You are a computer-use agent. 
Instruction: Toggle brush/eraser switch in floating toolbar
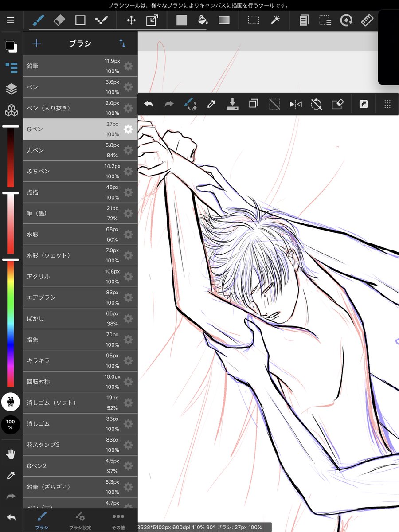(x=190, y=104)
